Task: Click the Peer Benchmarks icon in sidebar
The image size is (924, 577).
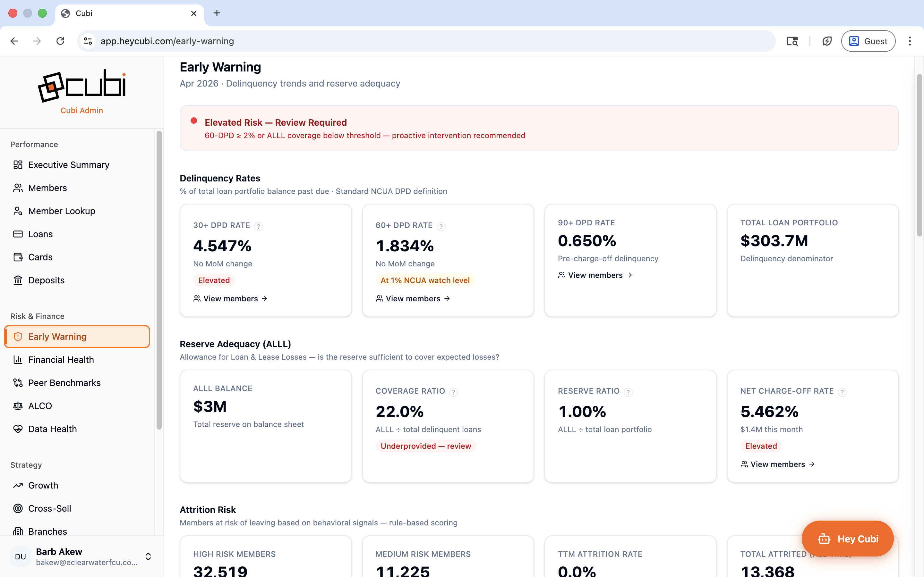Action: pos(18,383)
